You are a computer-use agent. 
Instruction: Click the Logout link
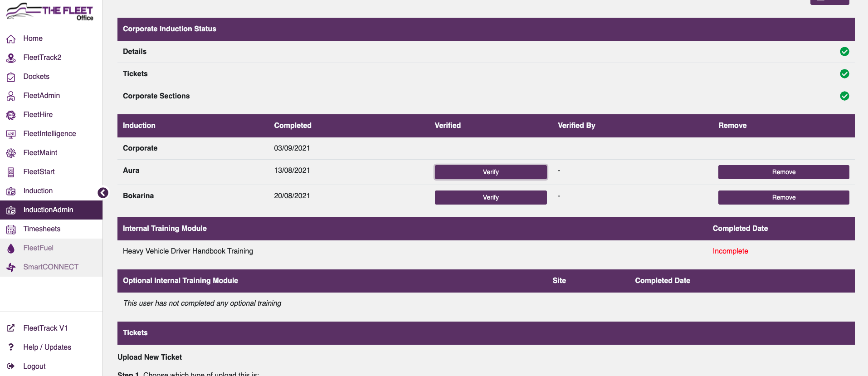[x=51, y=366]
